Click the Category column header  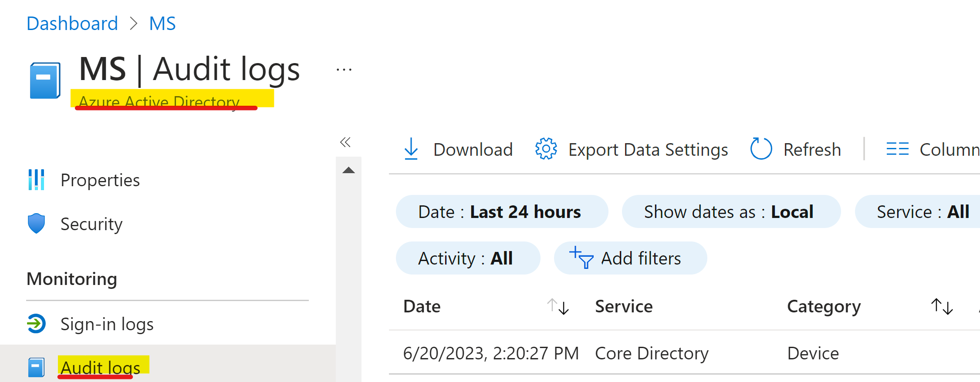click(824, 307)
